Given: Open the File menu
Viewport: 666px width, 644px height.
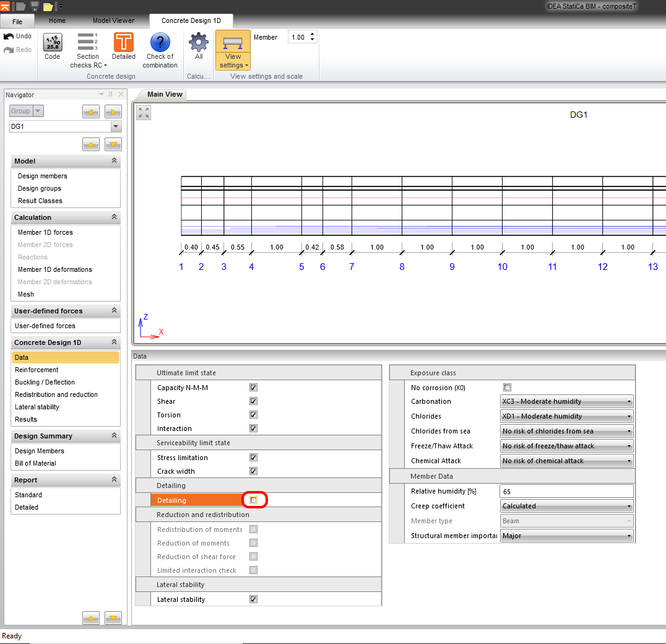Looking at the screenshot, I should click(17, 20).
